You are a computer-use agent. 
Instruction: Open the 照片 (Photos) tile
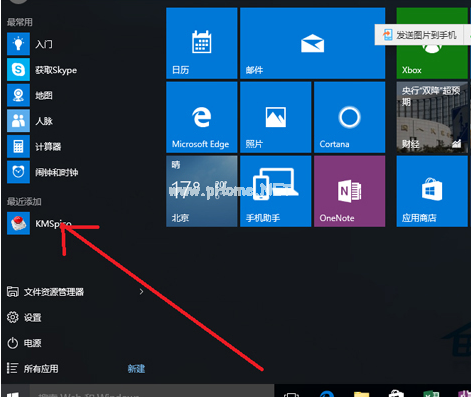tap(276, 117)
